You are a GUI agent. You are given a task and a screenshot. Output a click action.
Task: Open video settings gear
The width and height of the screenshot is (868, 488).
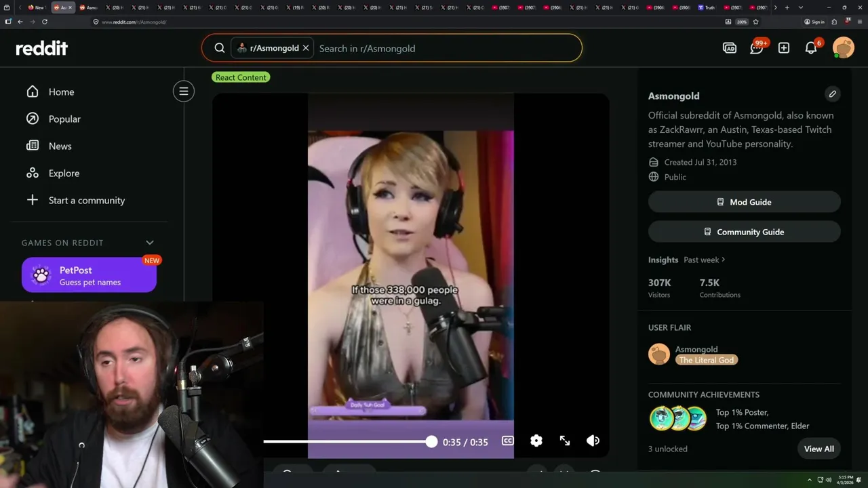point(536,441)
